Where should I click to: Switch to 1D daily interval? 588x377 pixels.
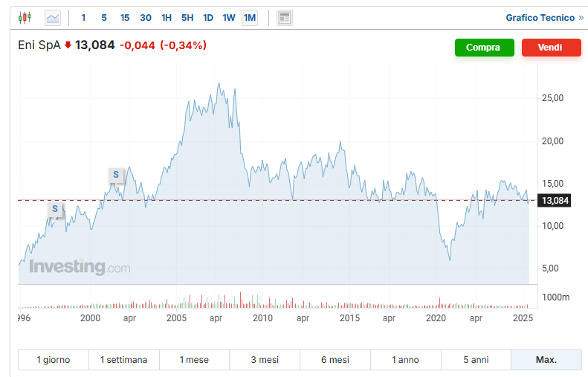point(207,18)
